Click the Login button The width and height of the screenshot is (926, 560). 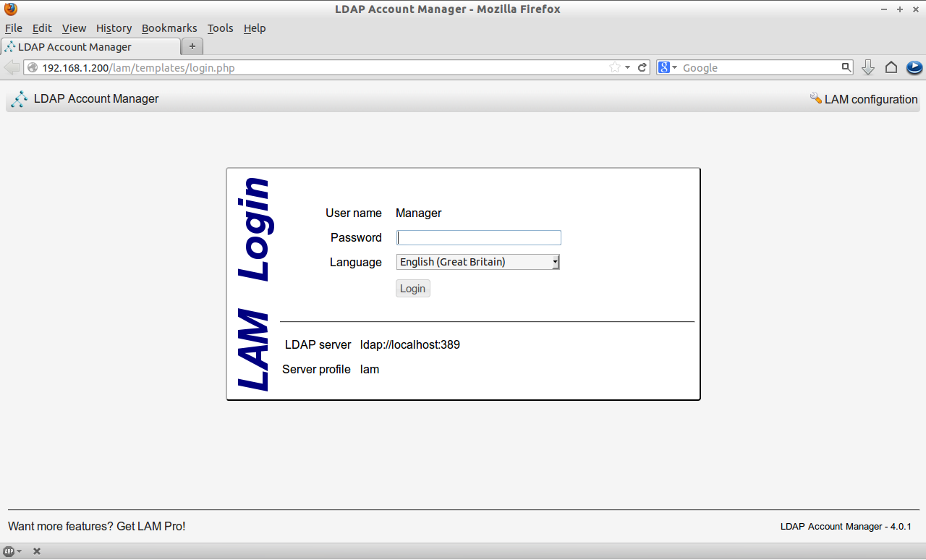pyautogui.click(x=413, y=289)
